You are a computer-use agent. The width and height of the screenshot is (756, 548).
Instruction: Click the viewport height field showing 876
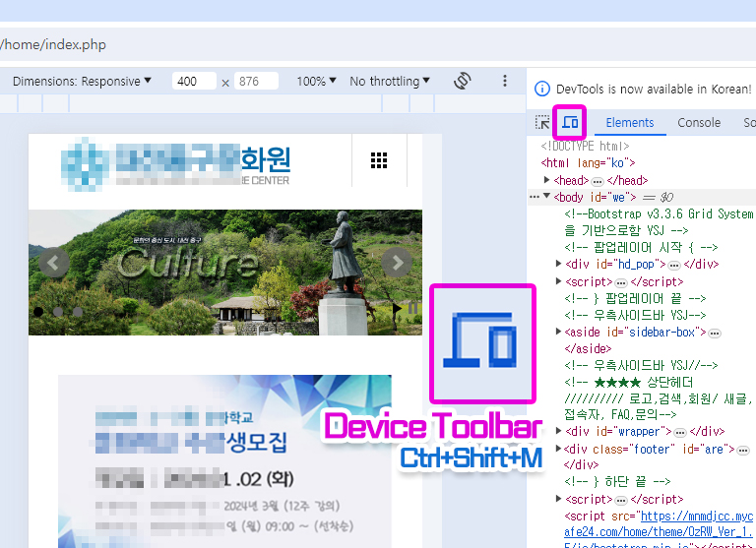259,81
